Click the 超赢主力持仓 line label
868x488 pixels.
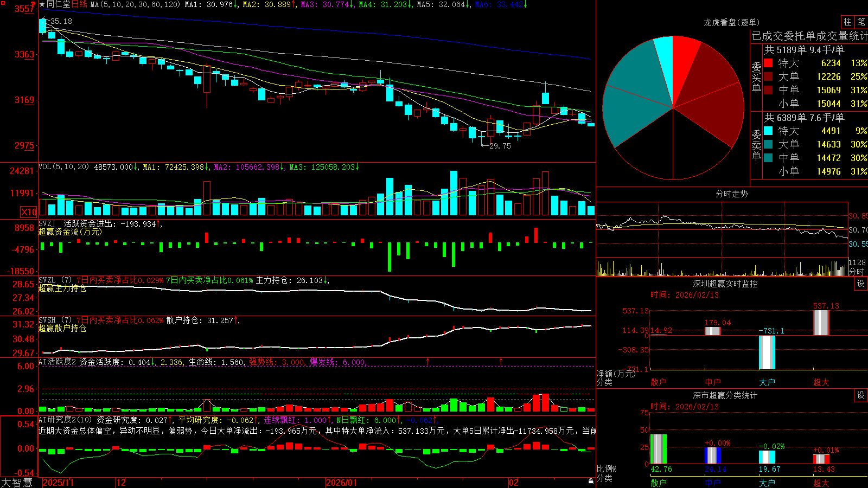click(x=62, y=288)
